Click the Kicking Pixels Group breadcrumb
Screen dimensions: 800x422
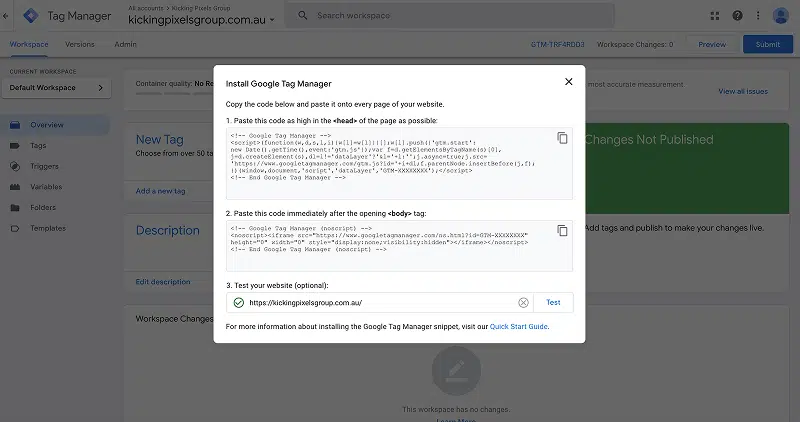(x=201, y=8)
